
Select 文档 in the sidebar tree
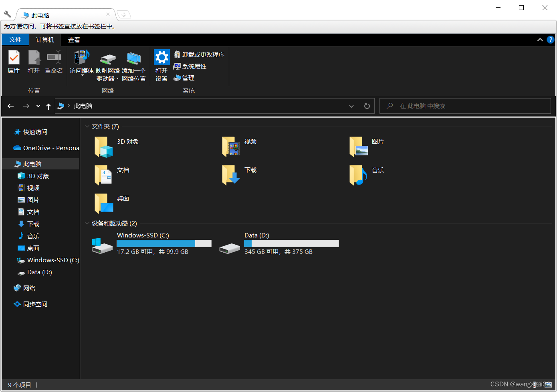coord(29,212)
